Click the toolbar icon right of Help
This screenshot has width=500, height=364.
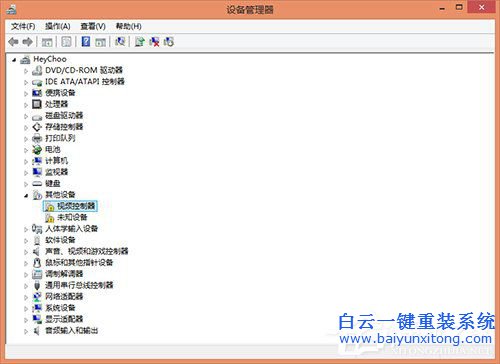(100, 42)
